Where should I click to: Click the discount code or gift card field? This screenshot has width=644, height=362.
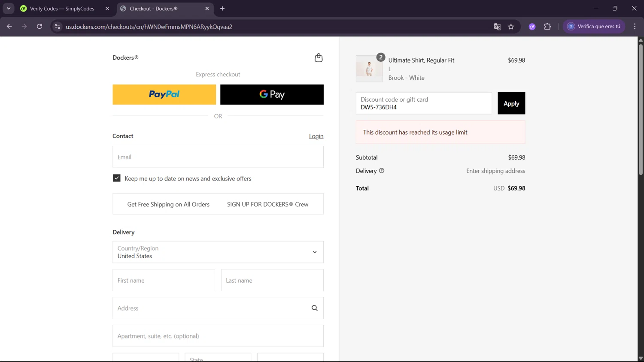pyautogui.click(x=424, y=103)
